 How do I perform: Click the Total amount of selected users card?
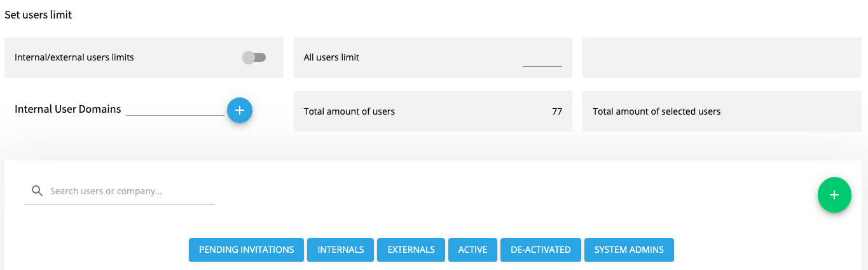coord(722,111)
